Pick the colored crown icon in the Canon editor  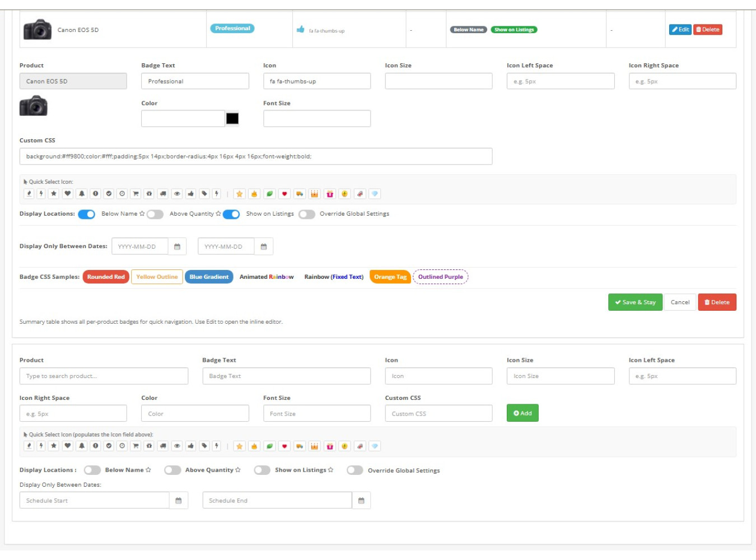pos(314,194)
